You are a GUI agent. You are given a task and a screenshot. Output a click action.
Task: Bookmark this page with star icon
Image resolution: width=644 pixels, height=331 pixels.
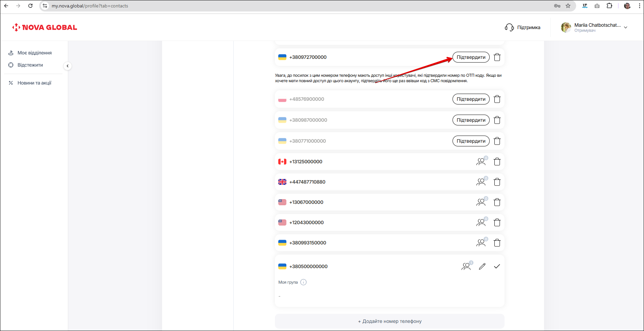568,6
